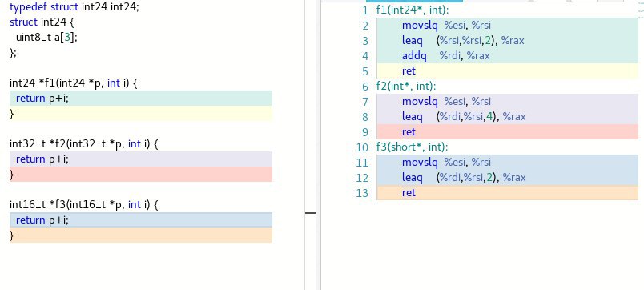Click the return p+i; line inside f3
This screenshot has height=290, width=644.
click(141, 220)
